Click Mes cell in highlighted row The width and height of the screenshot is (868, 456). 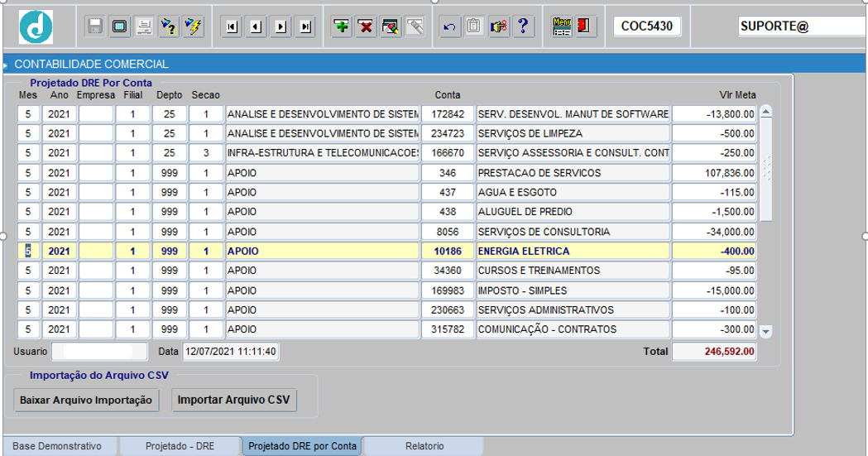[28, 252]
